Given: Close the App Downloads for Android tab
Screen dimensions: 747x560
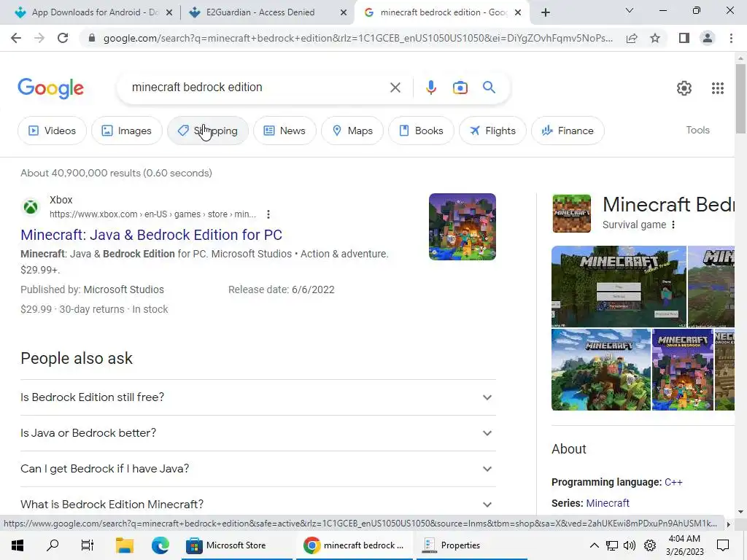Looking at the screenshot, I should pos(169,13).
